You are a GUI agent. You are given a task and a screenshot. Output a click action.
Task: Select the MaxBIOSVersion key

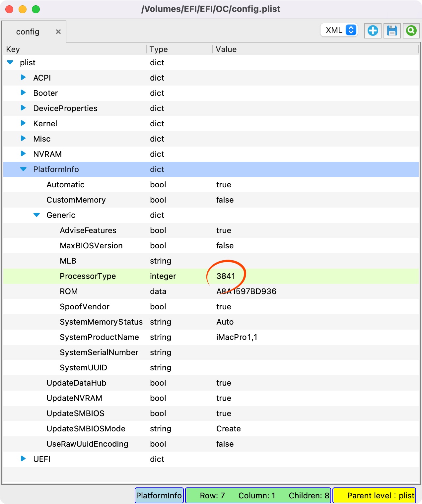91,246
